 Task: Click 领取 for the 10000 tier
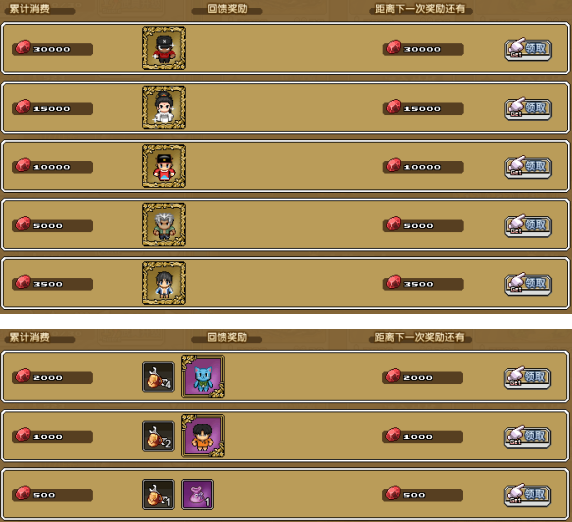528,167
